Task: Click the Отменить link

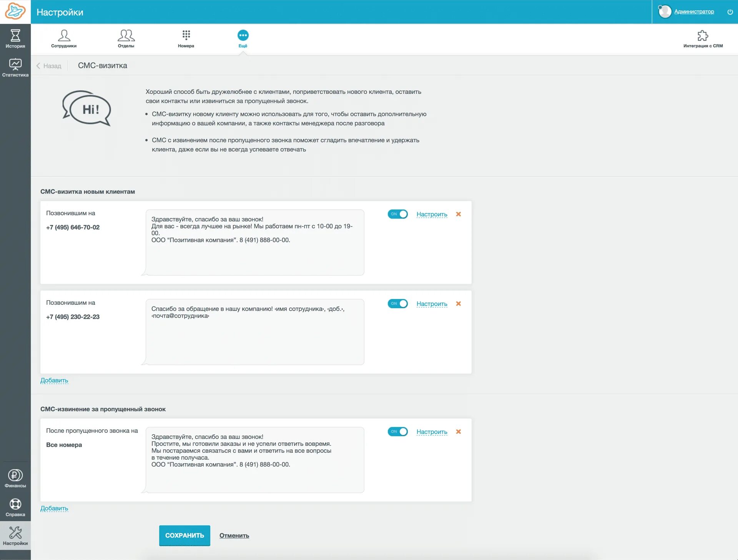Action: pos(234,535)
